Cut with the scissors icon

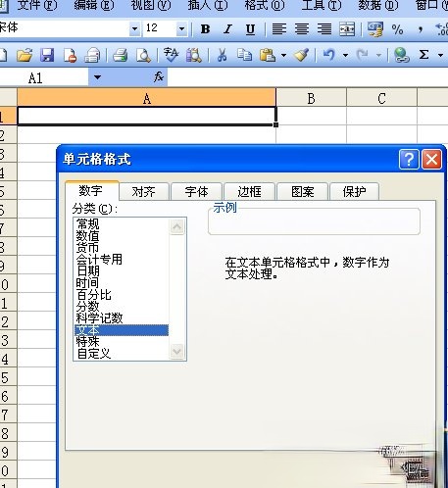222,55
